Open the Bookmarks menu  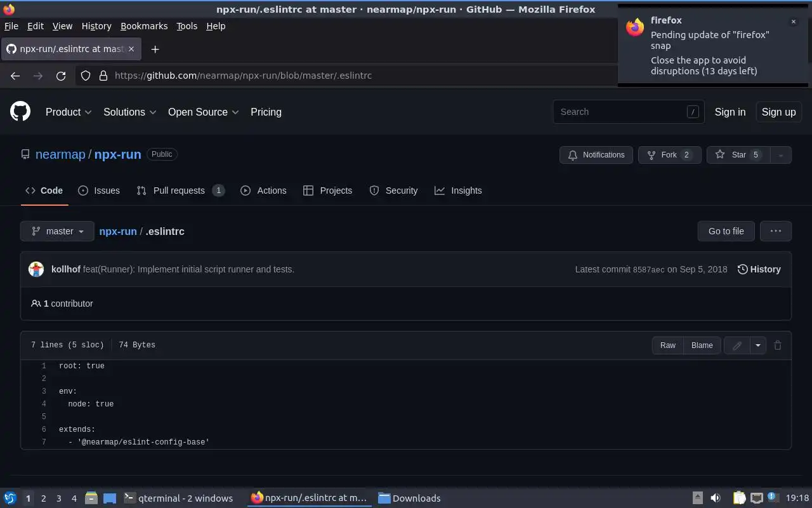point(144,26)
